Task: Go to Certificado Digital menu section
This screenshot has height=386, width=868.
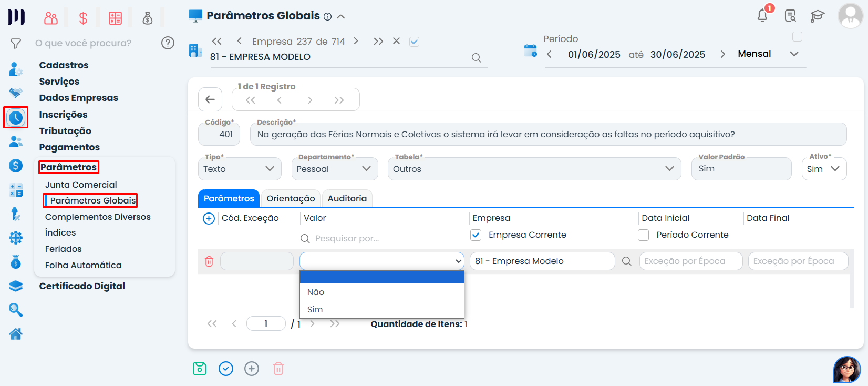Action: tap(82, 286)
